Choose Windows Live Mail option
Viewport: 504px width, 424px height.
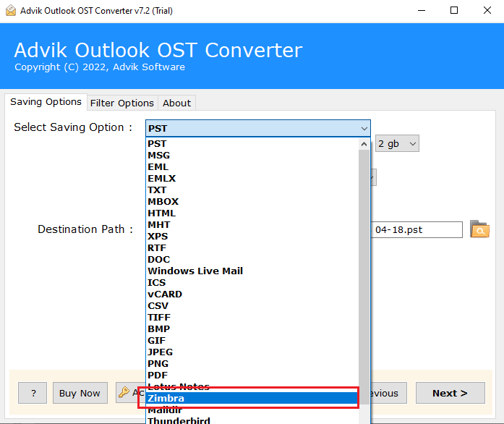click(x=252, y=271)
